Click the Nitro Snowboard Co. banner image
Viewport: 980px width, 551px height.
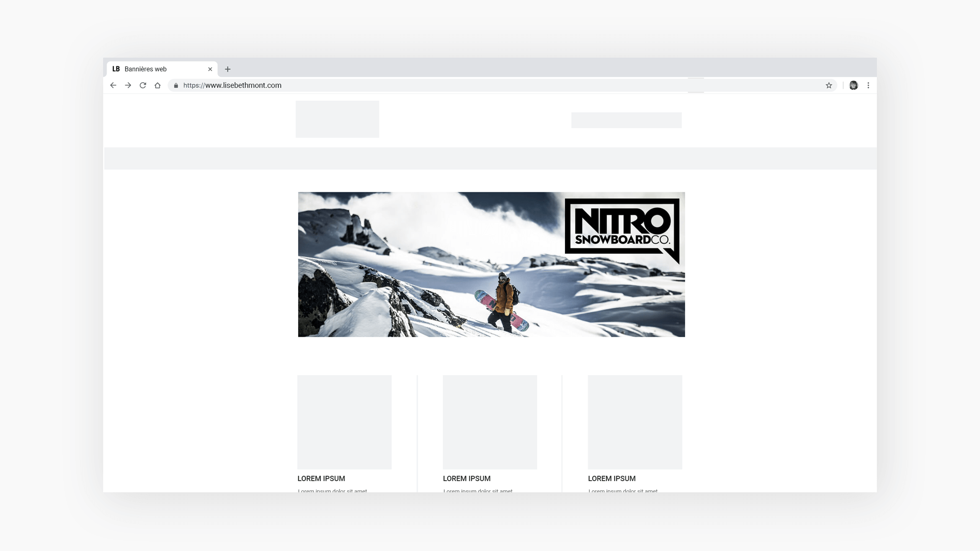(492, 264)
